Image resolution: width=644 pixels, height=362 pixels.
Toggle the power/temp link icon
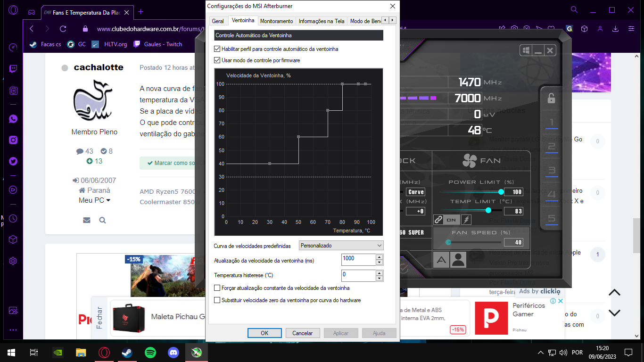pos(439,220)
